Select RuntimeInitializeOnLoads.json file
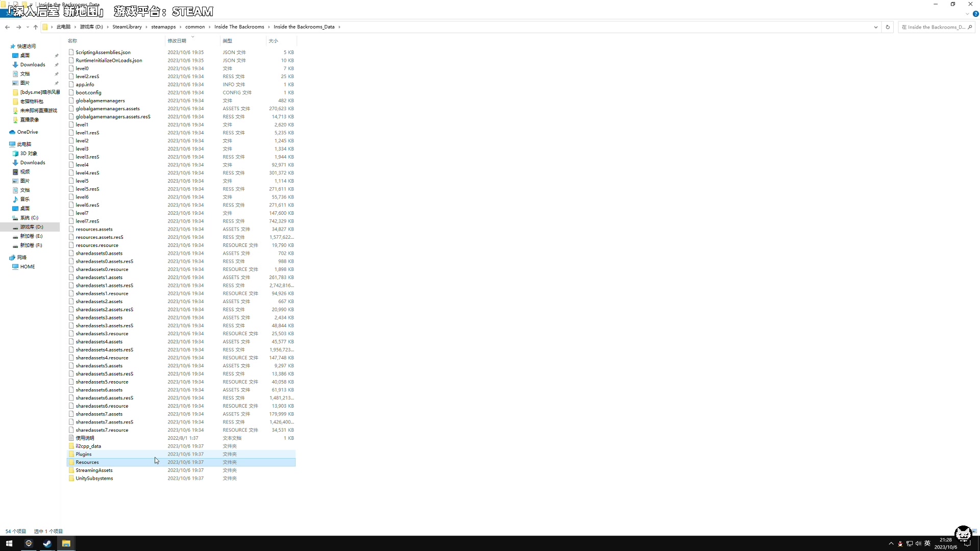The image size is (980, 551). point(109,61)
